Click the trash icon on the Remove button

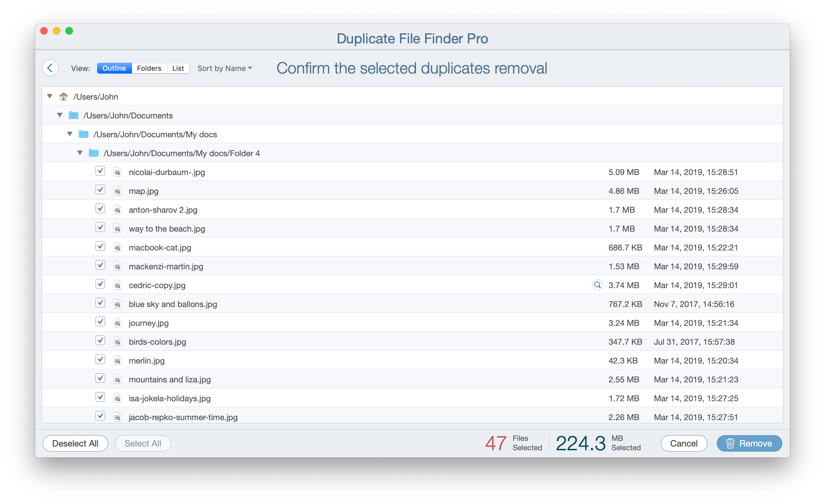[x=730, y=443]
